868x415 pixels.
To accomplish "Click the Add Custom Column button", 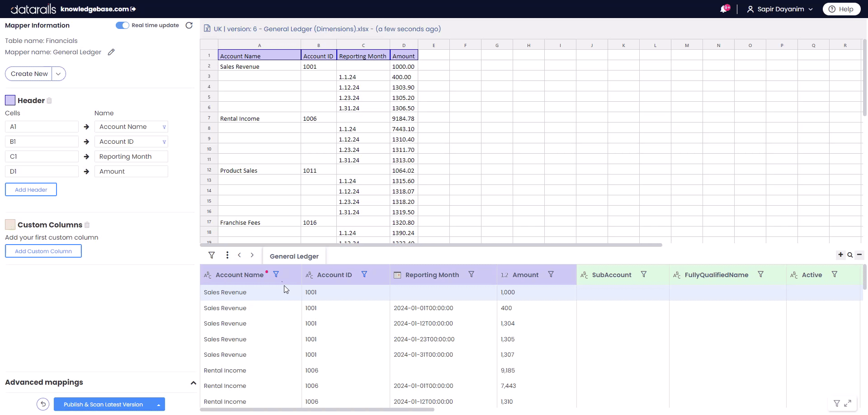I will [x=43, y=251].
